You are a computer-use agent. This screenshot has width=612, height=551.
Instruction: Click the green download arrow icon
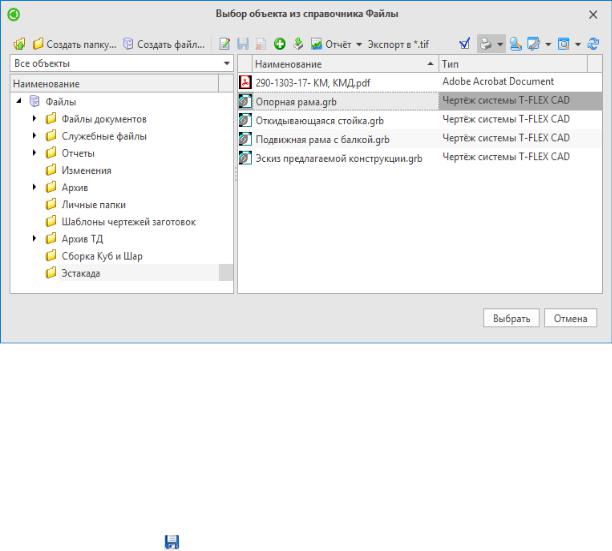(x=298, y=44)
